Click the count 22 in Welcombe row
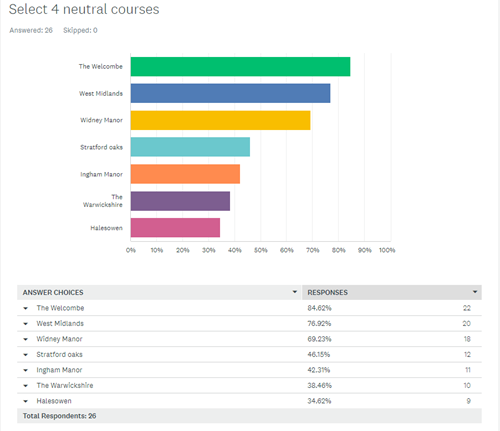The image size is (500, 431). pos(467,308)
